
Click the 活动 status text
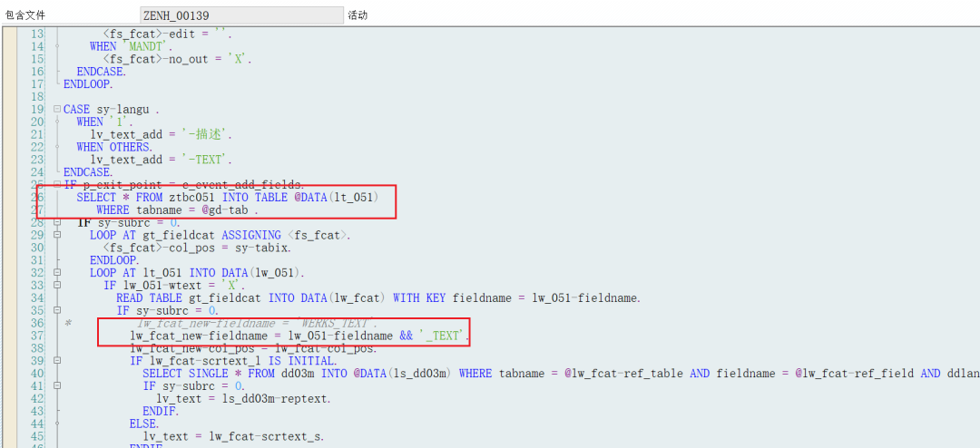(358, 15)
